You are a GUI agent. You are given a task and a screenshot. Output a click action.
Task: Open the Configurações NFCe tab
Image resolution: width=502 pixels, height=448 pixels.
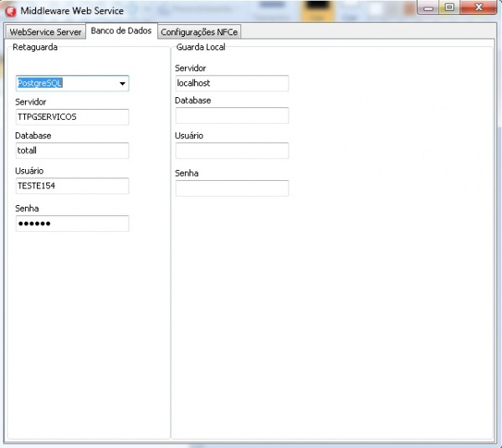click(x=200, y=32)
